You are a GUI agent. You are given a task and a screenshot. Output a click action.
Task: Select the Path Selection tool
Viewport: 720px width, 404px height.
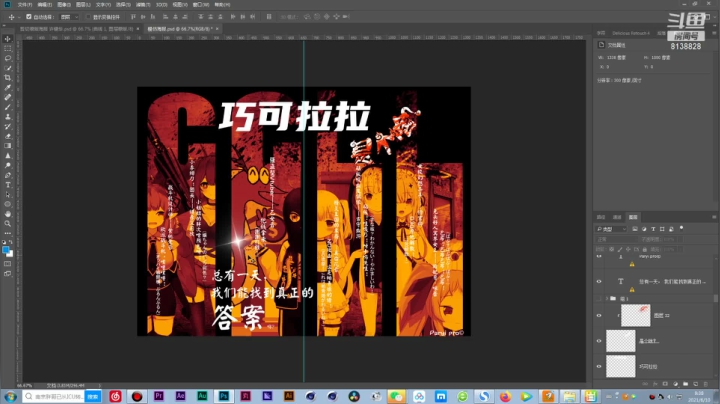pyautogui.click(x=8, y=194)
